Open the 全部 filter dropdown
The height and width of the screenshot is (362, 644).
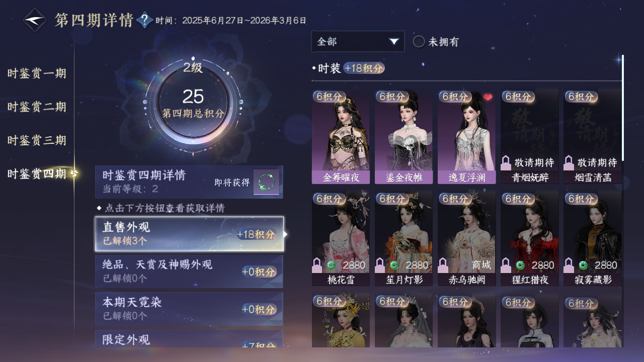358,42
